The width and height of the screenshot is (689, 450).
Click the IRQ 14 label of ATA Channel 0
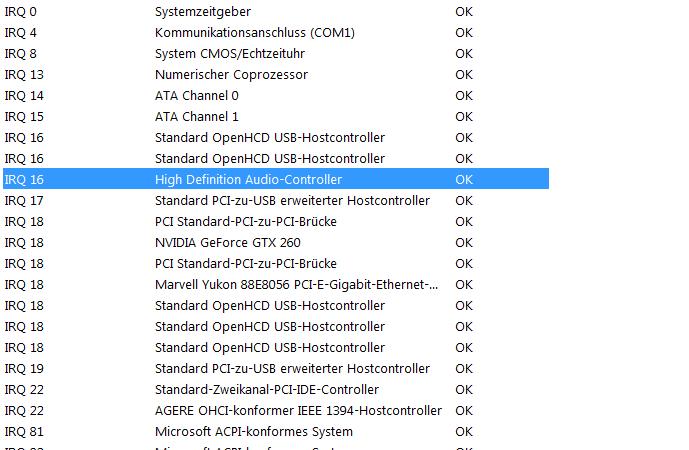click(x=24, y=96)
